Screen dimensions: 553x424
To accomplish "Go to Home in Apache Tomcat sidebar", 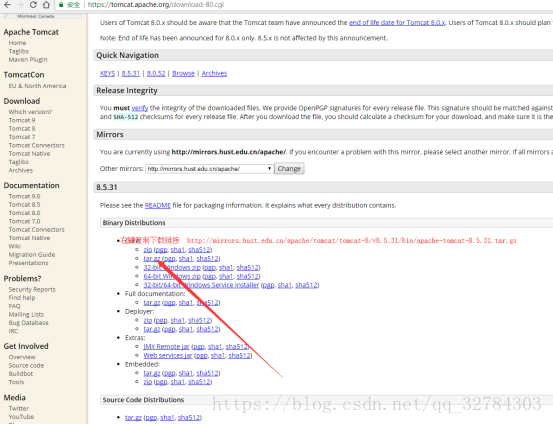I will click(17, 43).
